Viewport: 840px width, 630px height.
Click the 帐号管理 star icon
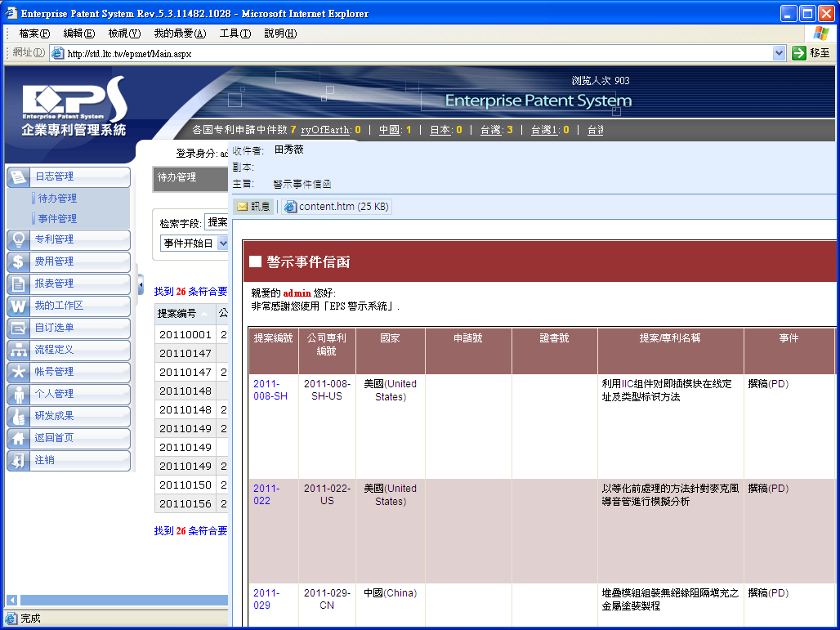click(x=18, y=372)
